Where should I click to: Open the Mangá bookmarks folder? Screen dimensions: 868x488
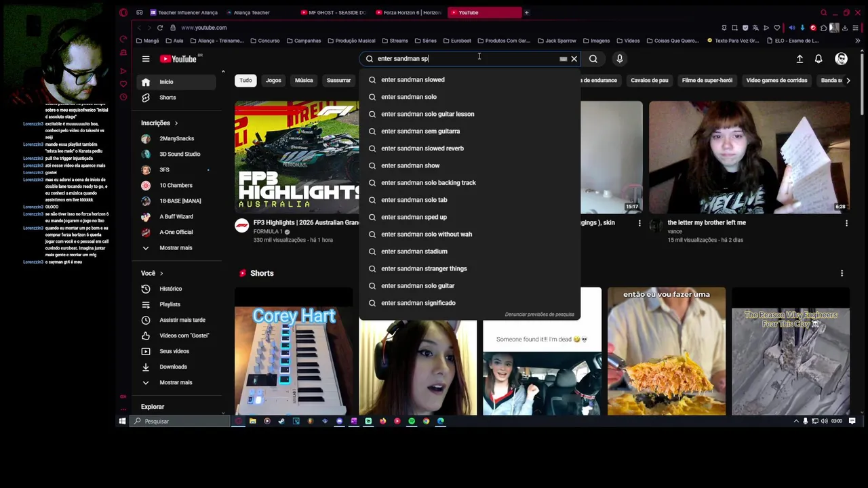point(147,41)
